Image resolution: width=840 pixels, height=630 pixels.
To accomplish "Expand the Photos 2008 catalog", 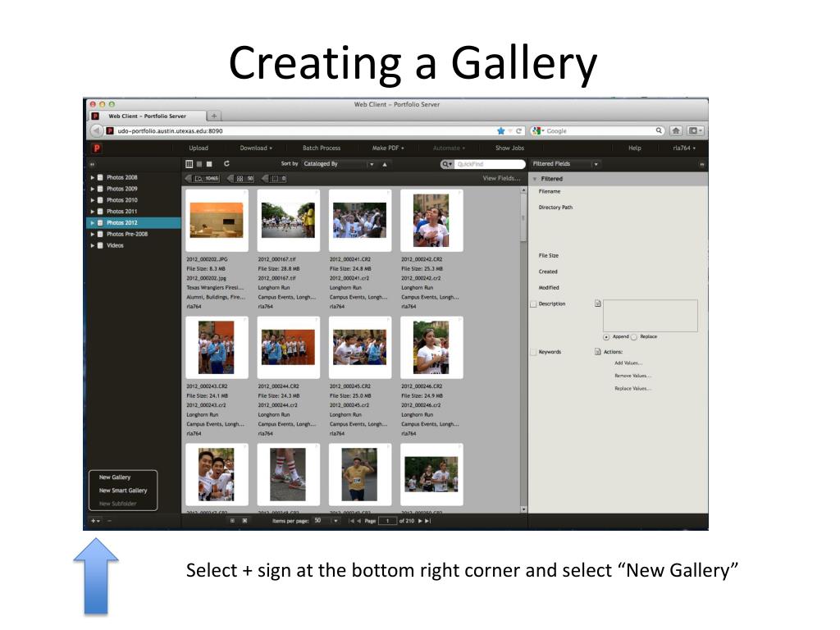I will [92, 177].
